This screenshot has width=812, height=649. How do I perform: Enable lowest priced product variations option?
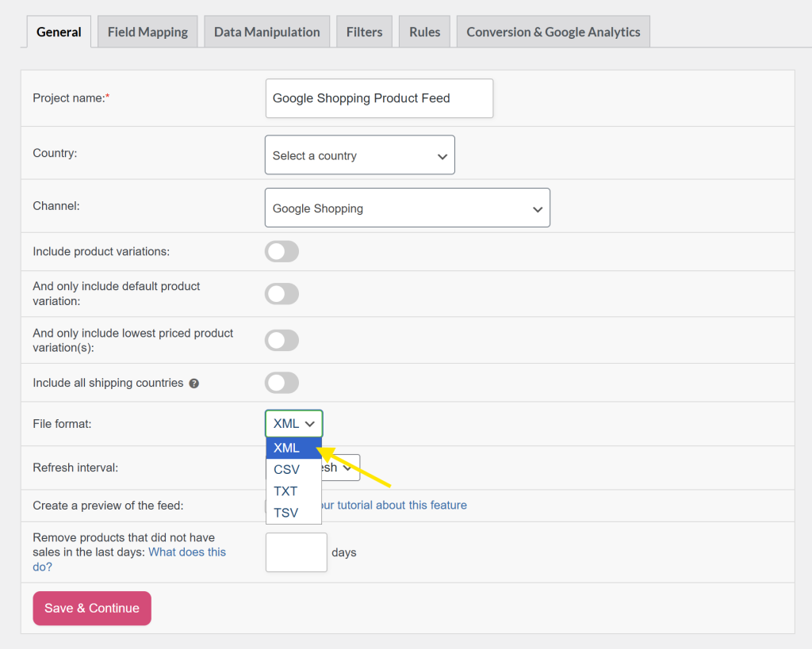tap(282, 340)
